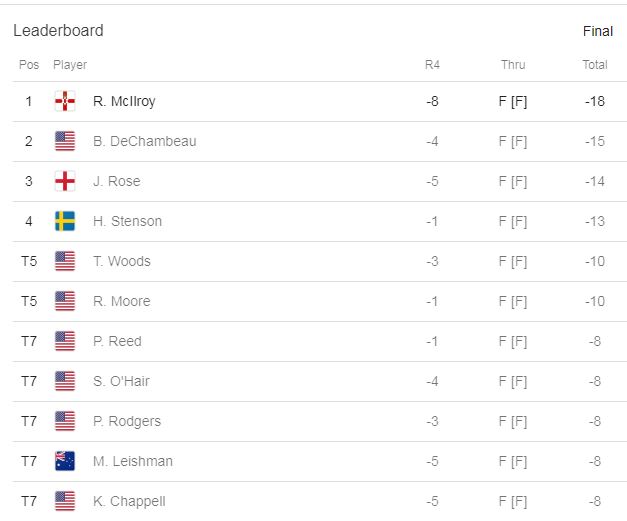627x521 pixels.
Task: Click the Final status label
Action: (598, 31)
